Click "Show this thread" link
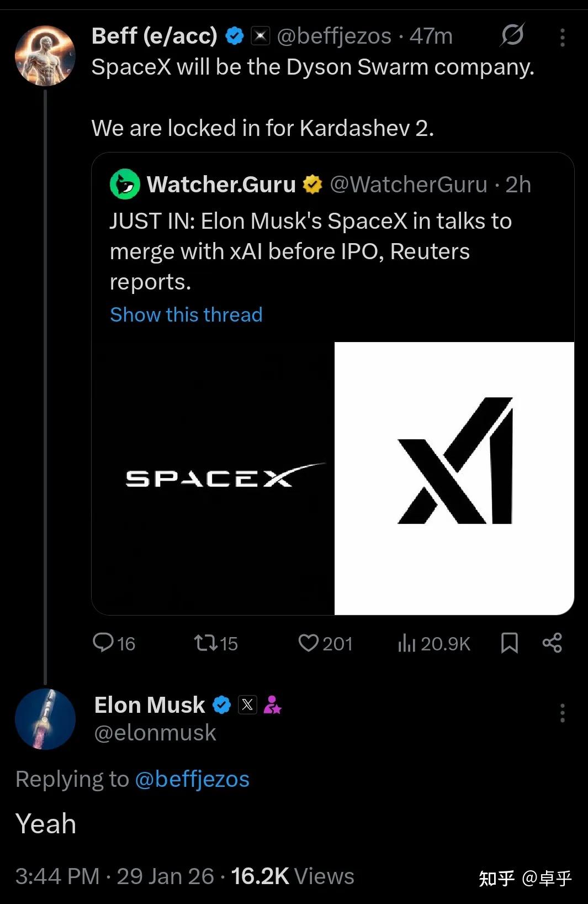The height and width of the screenshot is (904, 588). coord(186,314)
